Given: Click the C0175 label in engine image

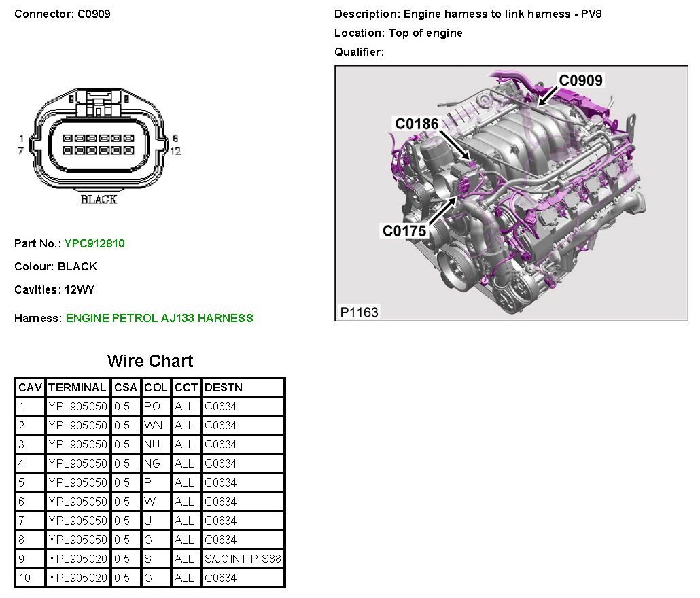Looking at the screenshot, I should (x=404, y=231).
